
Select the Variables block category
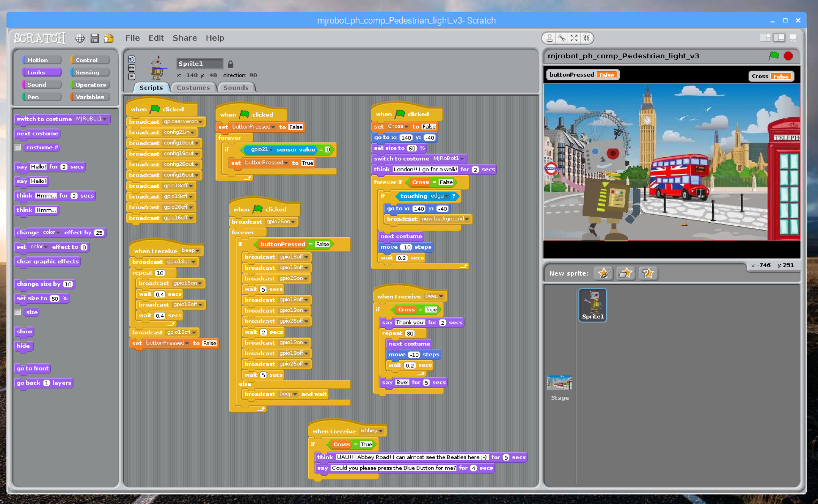pos(89,97)
